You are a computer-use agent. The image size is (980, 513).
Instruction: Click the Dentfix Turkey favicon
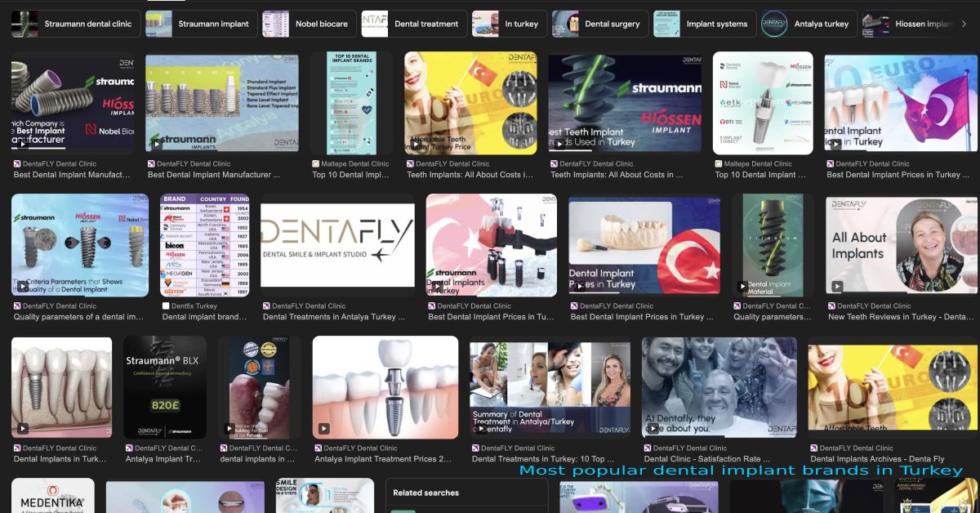coord(167,306)
